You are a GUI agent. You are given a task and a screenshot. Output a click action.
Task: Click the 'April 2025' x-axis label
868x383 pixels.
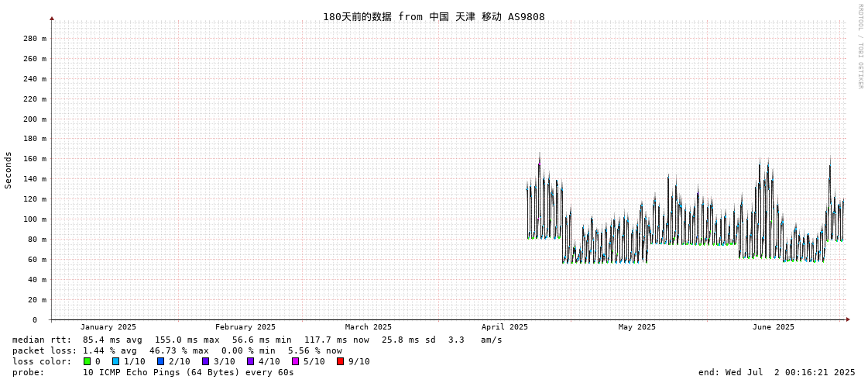point(505,327)
